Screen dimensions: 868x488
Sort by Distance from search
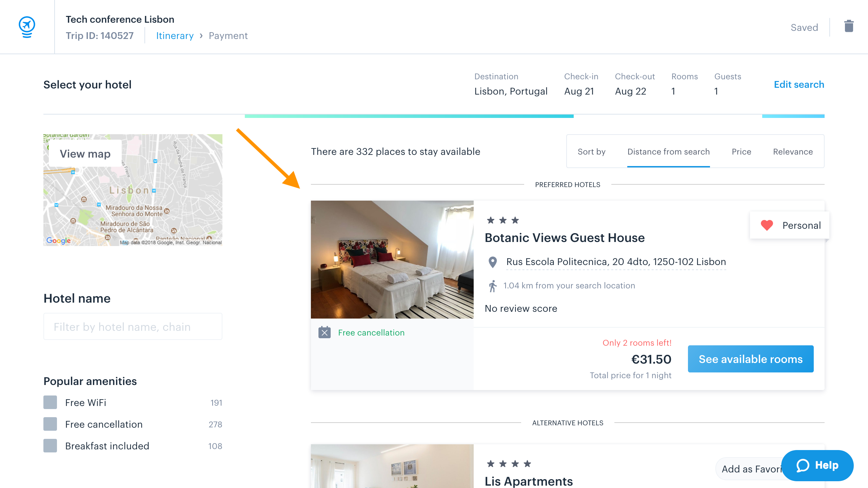tap(668, 151)
